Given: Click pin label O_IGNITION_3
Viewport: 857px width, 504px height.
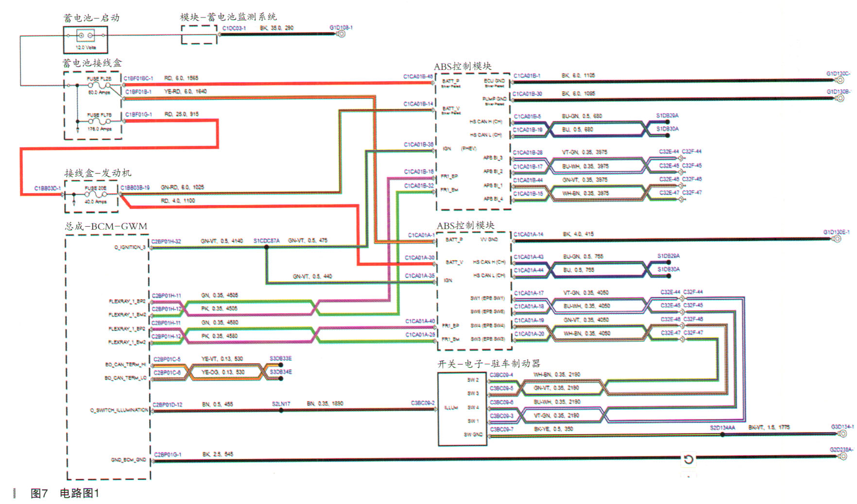Looking at the screenshot, I should (130, 248).
